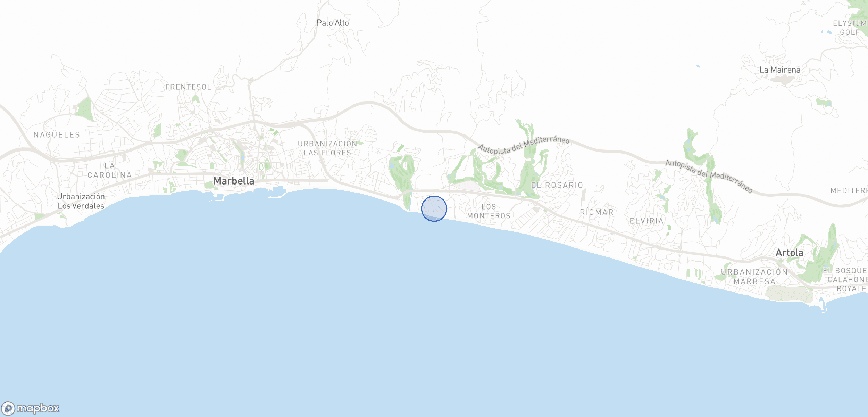Select the Los Monteros area label
The width and height of the screenshot is (868, 417).
(x=489, y=211)
